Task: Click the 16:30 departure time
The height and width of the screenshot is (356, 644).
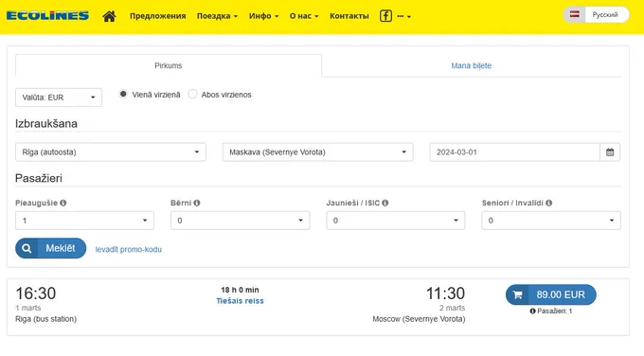Action: click(36, 294)
